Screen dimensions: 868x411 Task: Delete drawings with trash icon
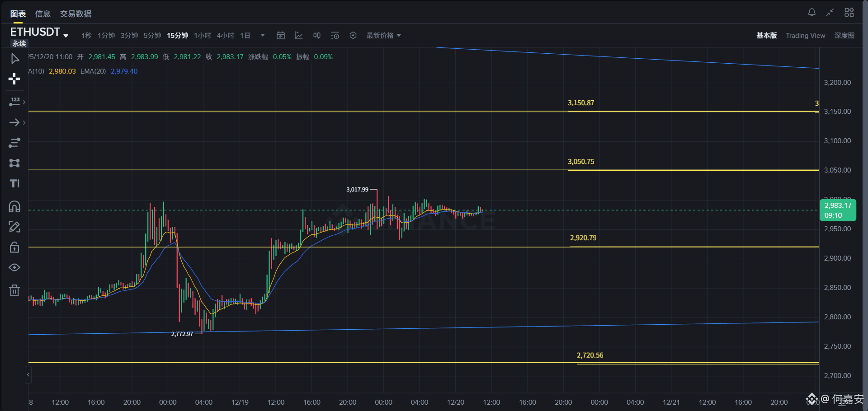click(x=14, y=290)
